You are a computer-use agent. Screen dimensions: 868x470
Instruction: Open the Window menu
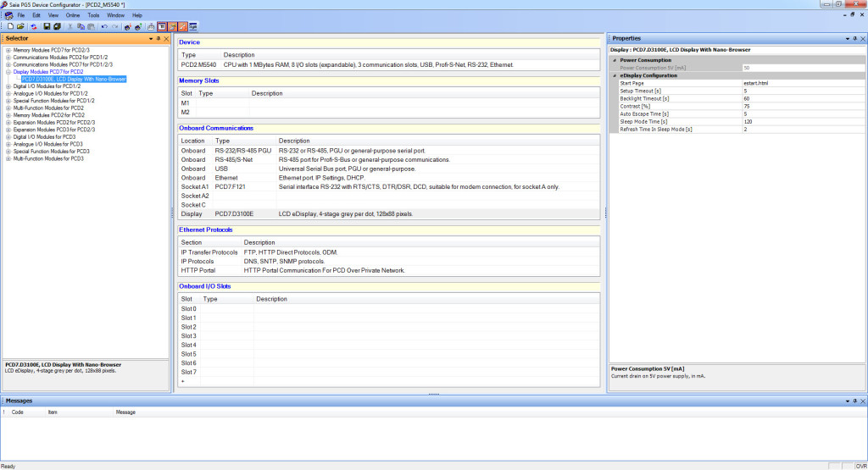(x=115, y=15)
